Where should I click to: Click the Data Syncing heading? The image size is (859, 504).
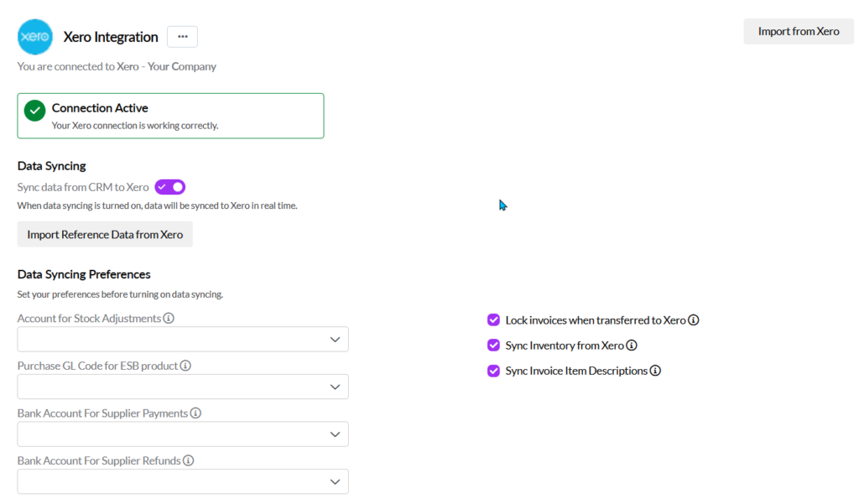[51, 166]
